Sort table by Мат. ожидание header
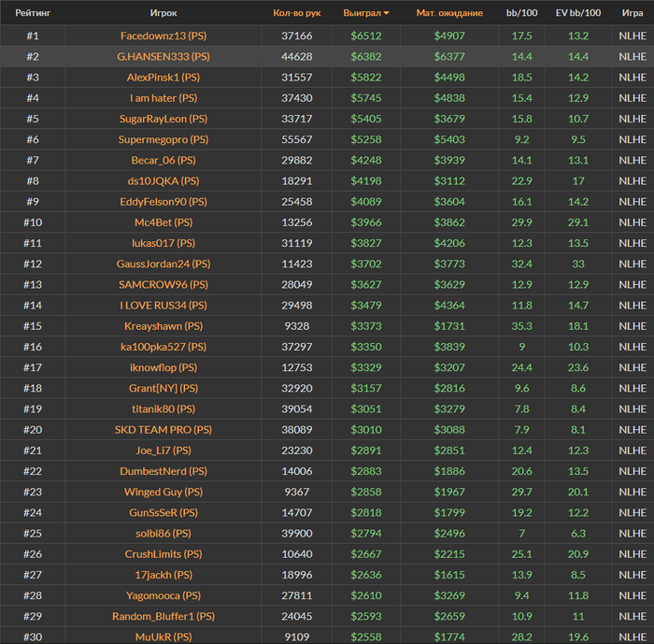This screenshot has width=654, height=644. [x=449, y=13]
